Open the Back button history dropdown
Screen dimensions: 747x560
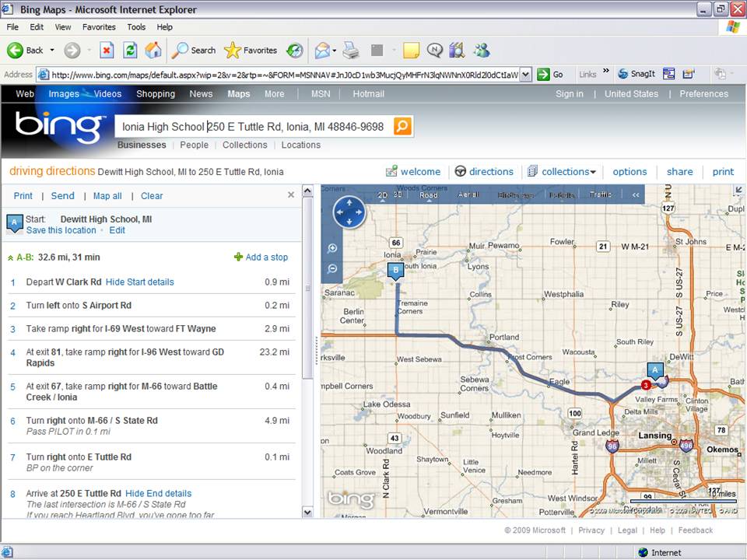[x=52, y=50]
